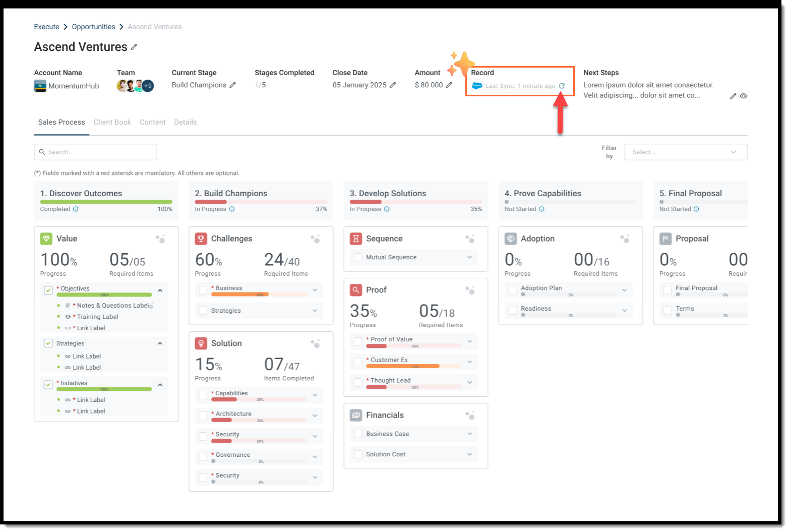Open info icon for Develop Solutions In Progress
789x532 pixels.
coord(387,209)
